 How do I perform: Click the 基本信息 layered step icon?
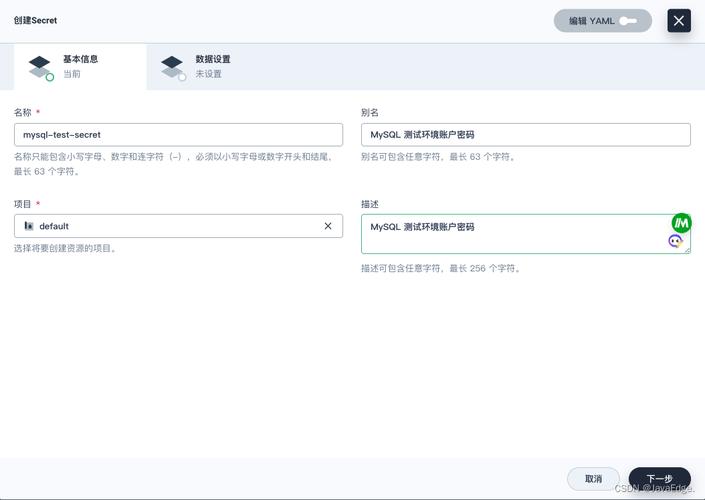tap(40, 68)
